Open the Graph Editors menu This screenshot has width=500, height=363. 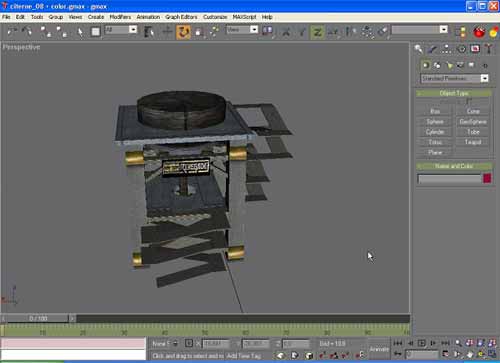181,17
